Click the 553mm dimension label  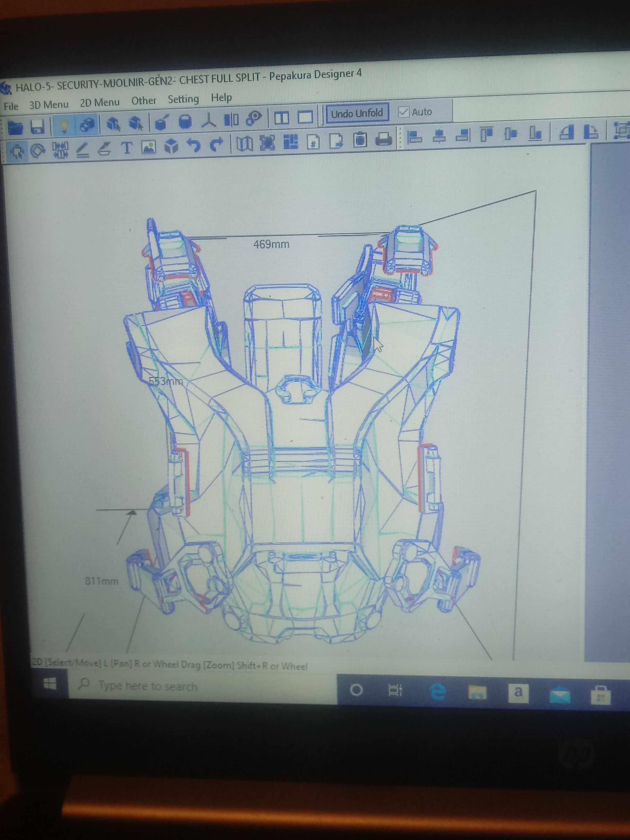tap(166, 381)
